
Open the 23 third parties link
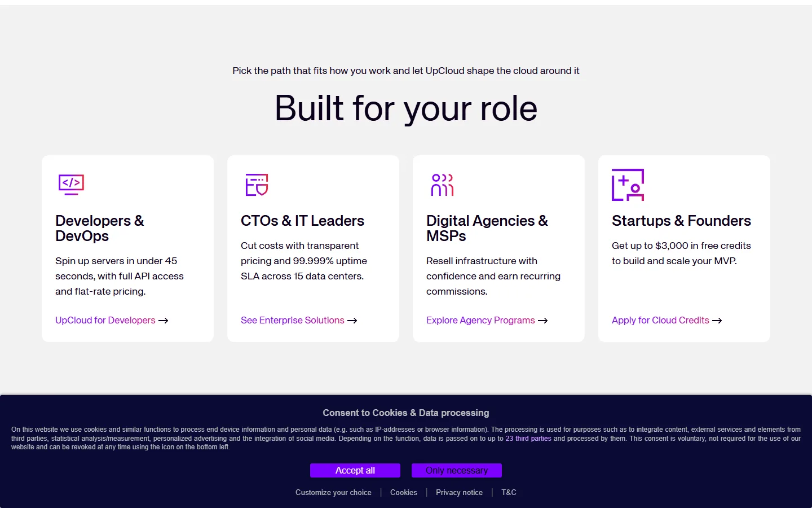(528, 439)
